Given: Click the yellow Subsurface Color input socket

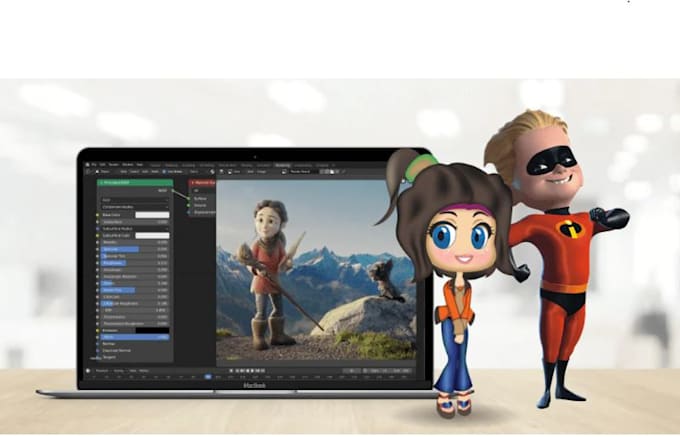Looking at the screenshot, I should click(98, 235).
